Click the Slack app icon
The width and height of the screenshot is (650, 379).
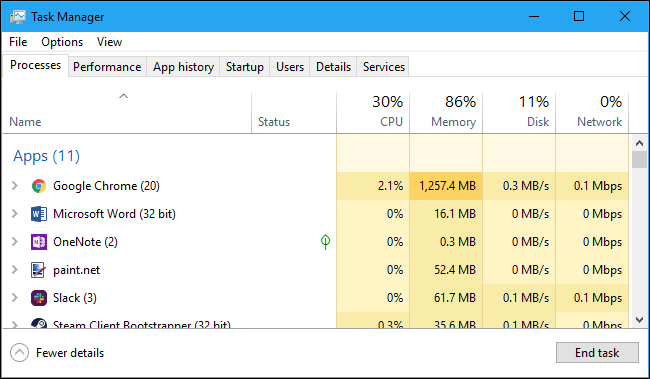pyautogui.click(x=39, y=298)
